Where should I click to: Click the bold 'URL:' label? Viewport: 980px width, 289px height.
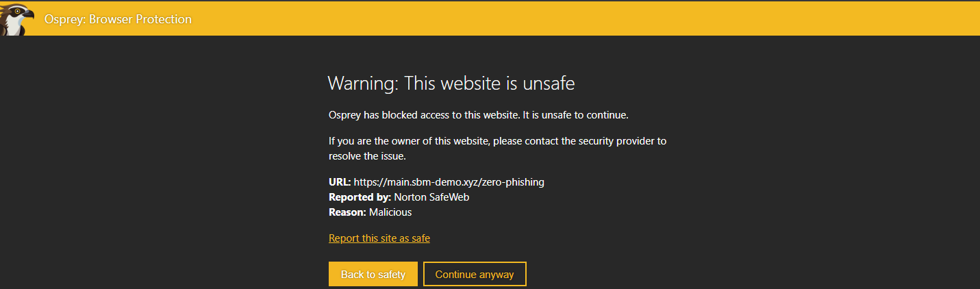point(340,182)
